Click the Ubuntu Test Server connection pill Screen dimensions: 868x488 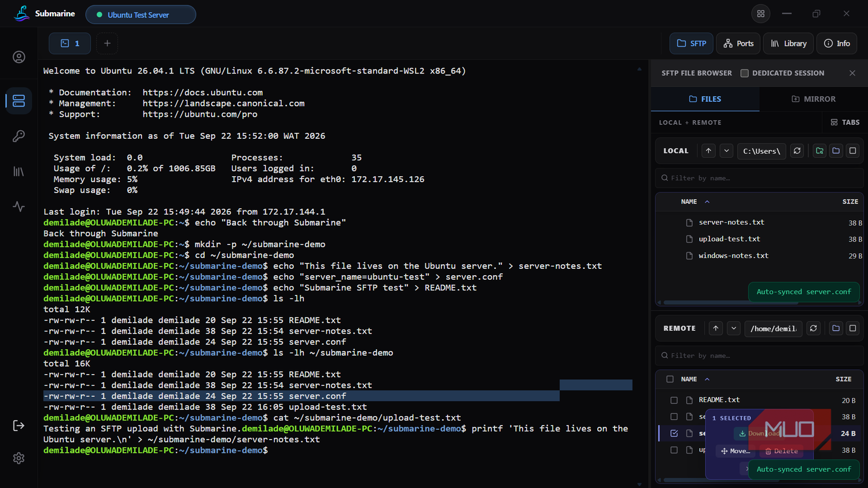tap(141, 14)
